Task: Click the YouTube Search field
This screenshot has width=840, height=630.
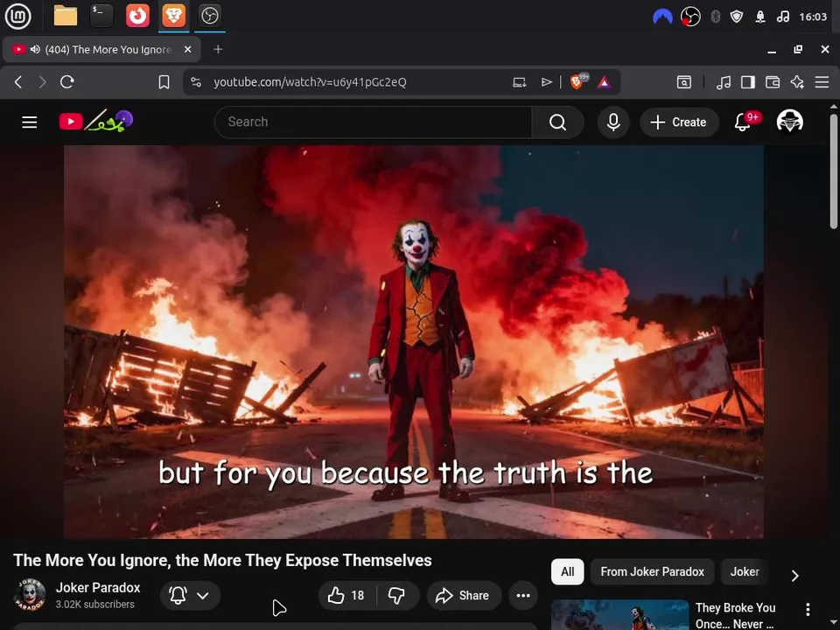Action: pos(374,122)
